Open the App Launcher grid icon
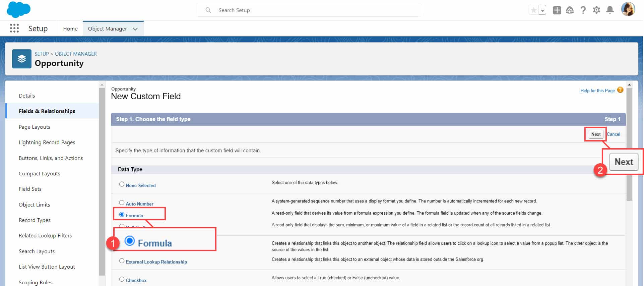This screenshot has width=644, height=286. pos(14,28)
